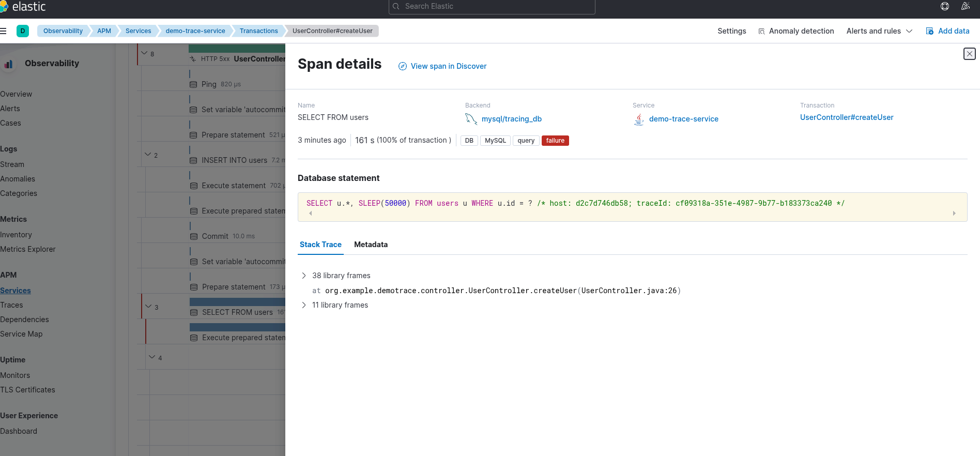Click the failure badge
The width and height of the screenshot is (980, 456).
[x=555, y=141]
